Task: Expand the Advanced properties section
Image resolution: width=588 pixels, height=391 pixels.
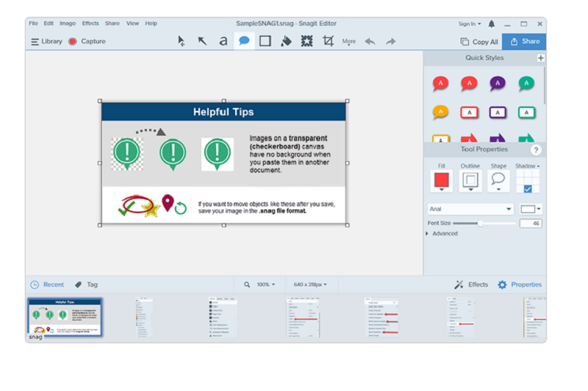Action: (442, 234)
